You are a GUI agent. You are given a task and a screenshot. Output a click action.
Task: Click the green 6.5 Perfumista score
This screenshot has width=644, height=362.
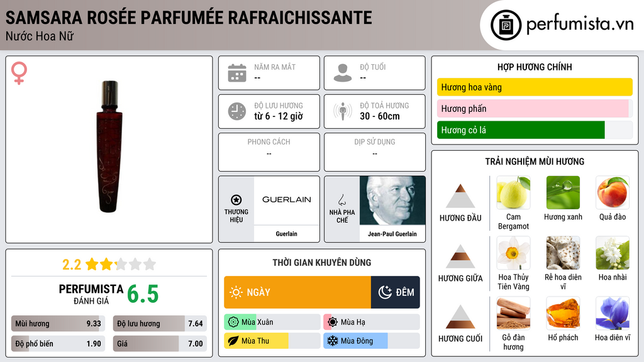point(143,294)
